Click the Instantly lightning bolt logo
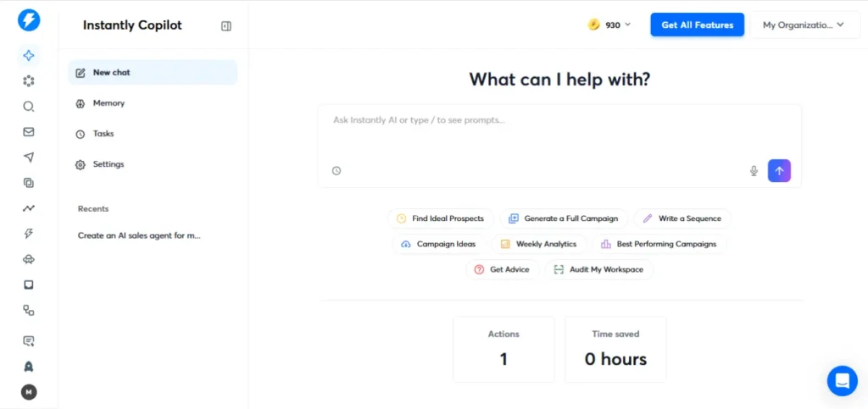This screenshot has width=868, height=409. pyautogui.click(x=29, y=20)
